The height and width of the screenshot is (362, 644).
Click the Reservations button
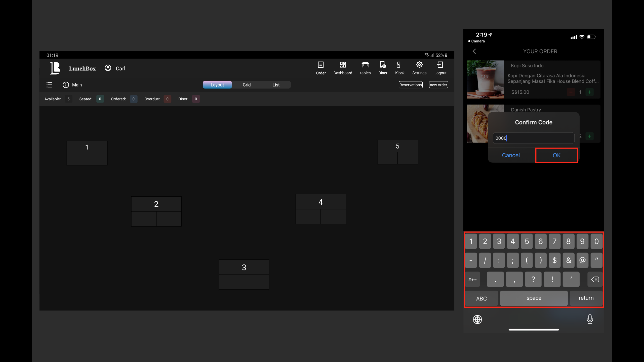[410, 85]
